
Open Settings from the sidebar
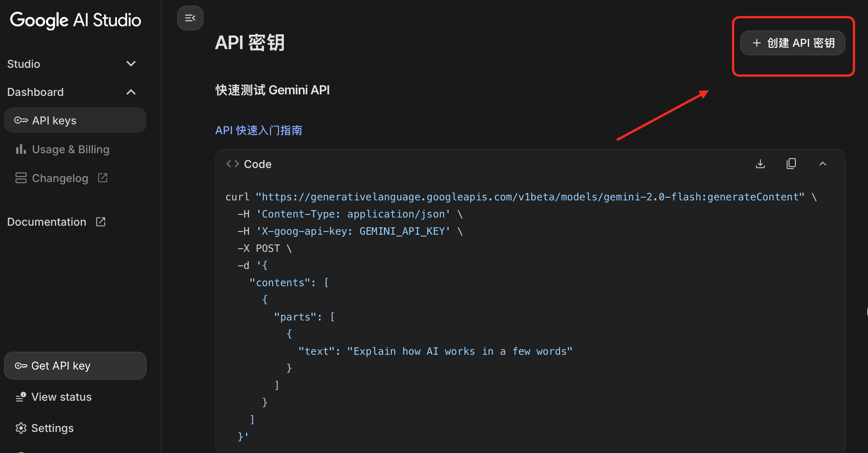(x=52, y=428)
